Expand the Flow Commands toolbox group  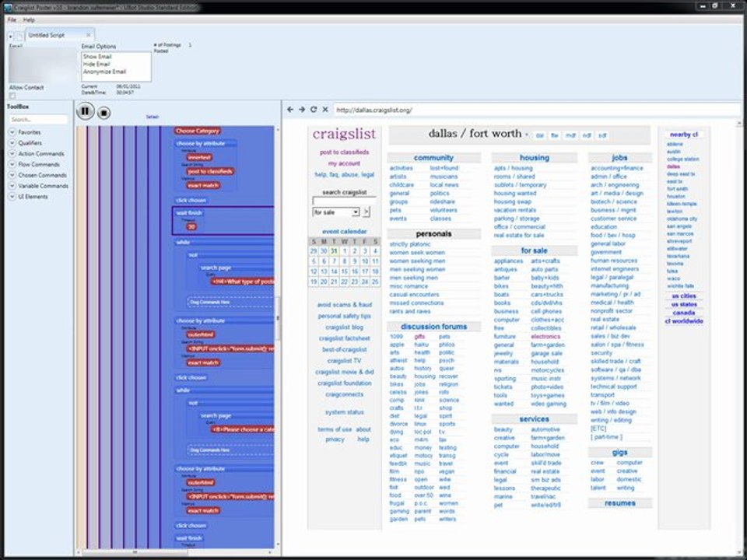pos(12,164)
